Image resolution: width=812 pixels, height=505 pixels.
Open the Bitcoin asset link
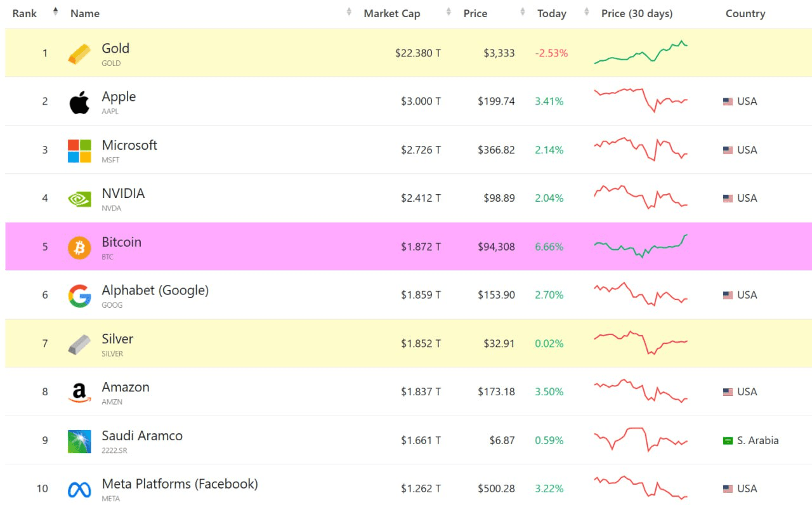pos(121,242)
